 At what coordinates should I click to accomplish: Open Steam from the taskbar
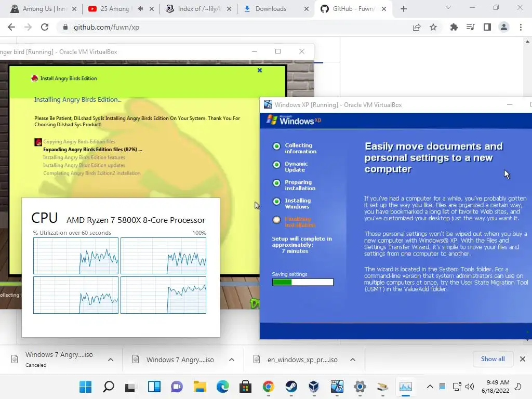click(x=291, y=387)
